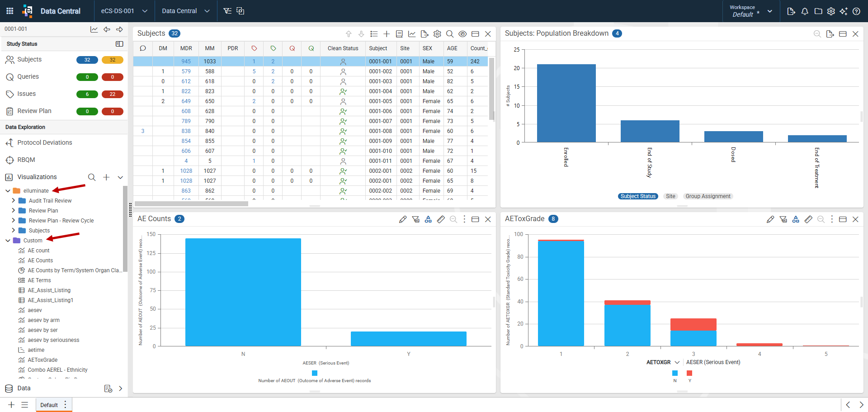Screen dimensions: 868x412
Task: Open the Default tab at bottom
Action: (49, 405)
